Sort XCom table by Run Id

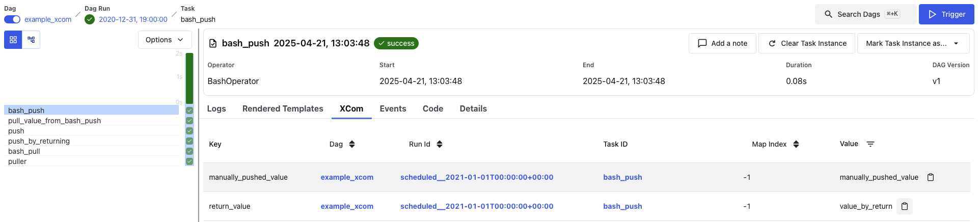click(x=440, y=144)
